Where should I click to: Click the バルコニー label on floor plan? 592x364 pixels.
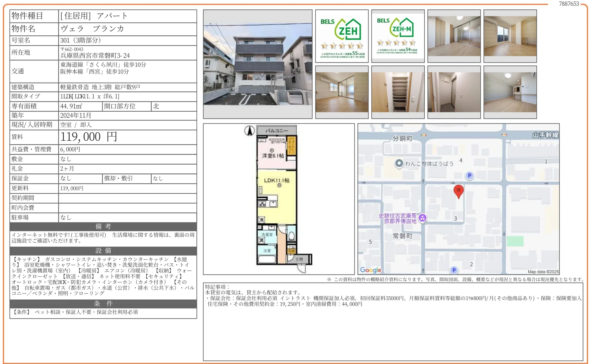[276, 131]
